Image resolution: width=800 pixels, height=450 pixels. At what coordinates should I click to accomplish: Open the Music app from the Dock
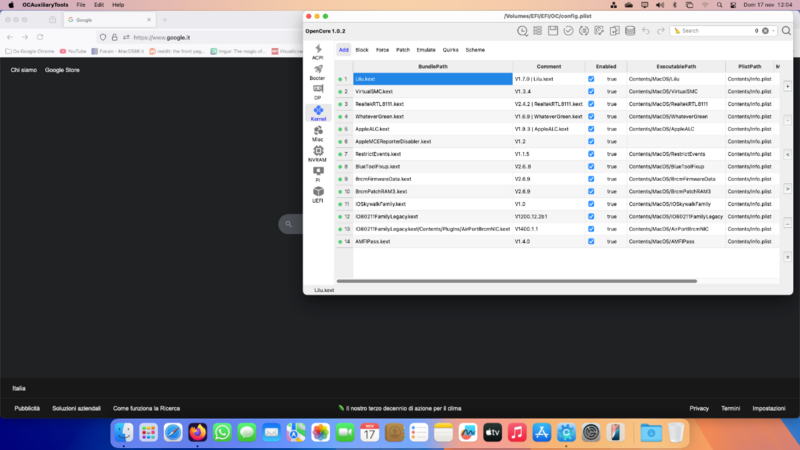517,433
